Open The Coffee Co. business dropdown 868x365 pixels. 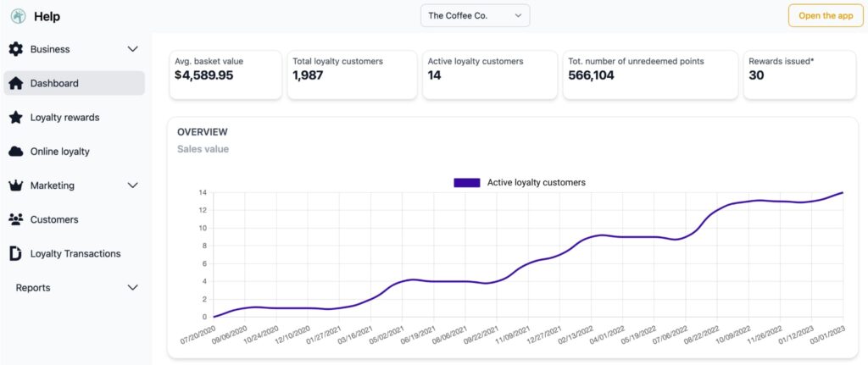tap(475, 15)
